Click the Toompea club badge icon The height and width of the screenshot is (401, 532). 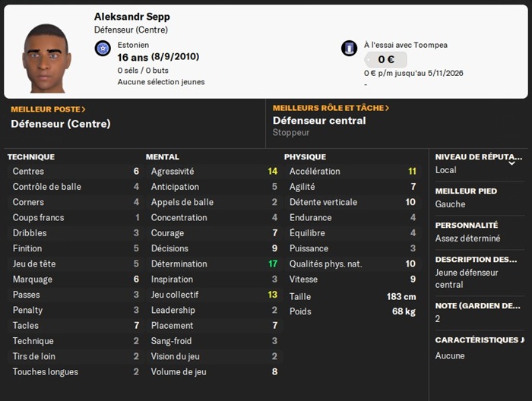[349, 49]
